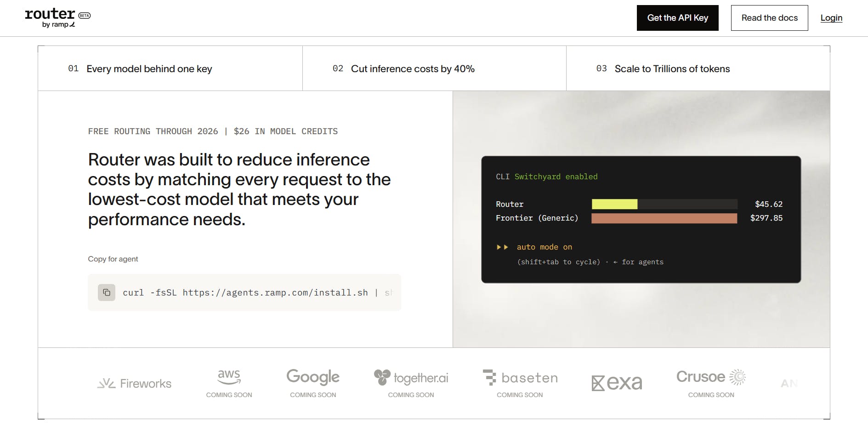Image resolution: width=868 pixels, height=432 pixels.
Task: Click the exa logo
Action: pyautogui.click(x=617, y=383)
